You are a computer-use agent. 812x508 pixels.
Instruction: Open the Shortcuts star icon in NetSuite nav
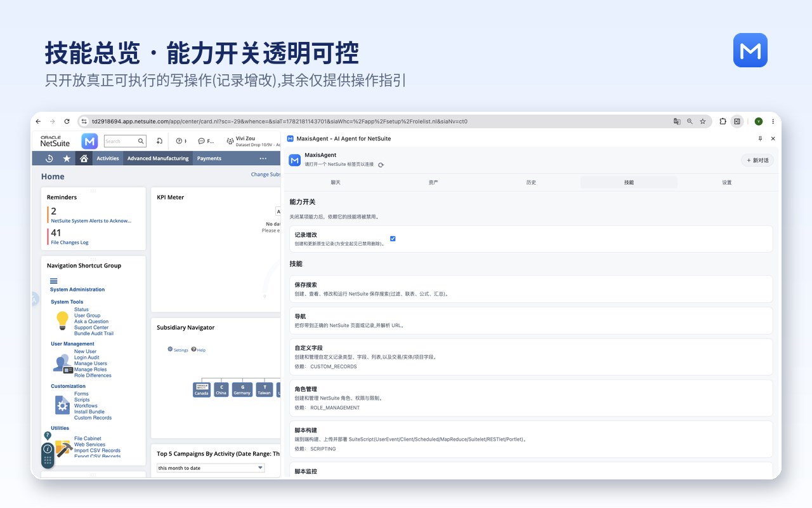pos(67,158)
